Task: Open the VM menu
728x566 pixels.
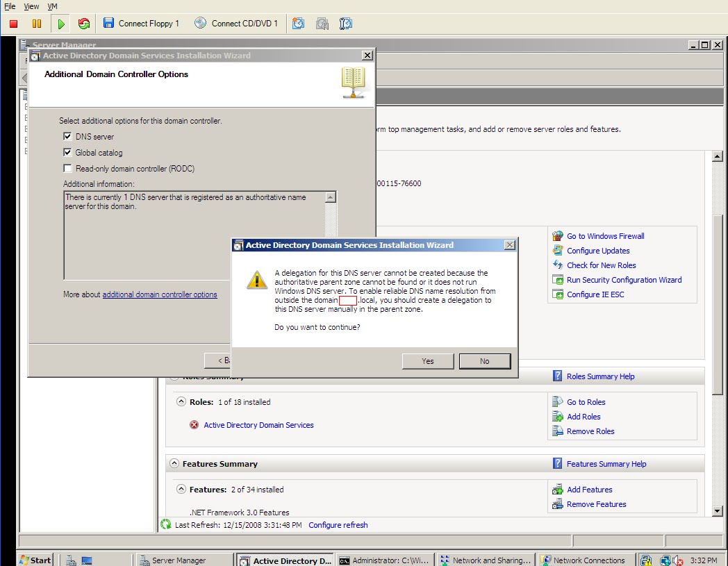Action: (x=53, y=6)
